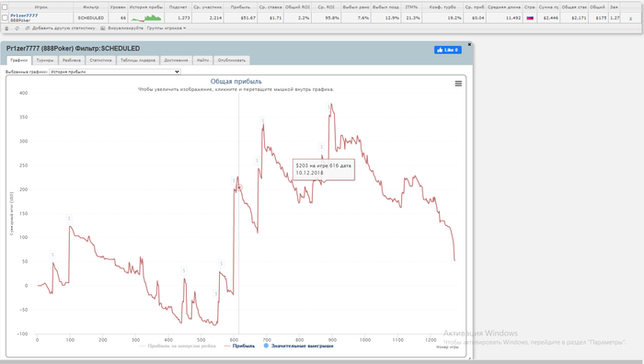This screenshot has height=364, width=644.
Task: Click the 11,492 average length cell
Action: click(x=513, y=18)
